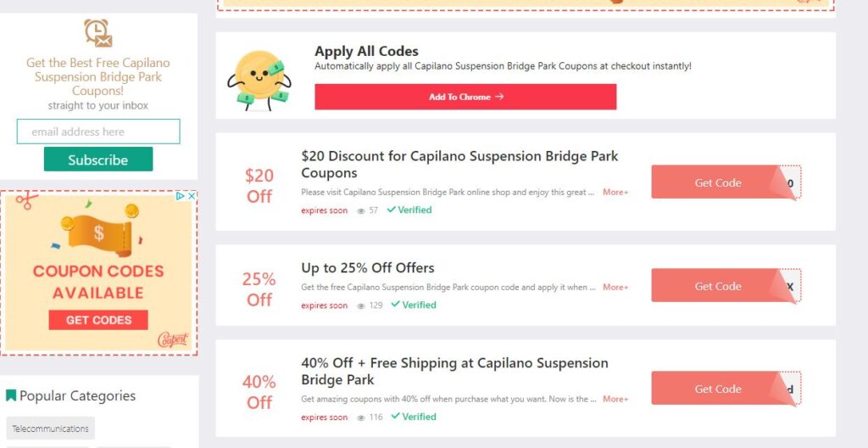Screen dimensions: 868x448
Task: Click the scissors icon in the ad
Action: [26, 201]
